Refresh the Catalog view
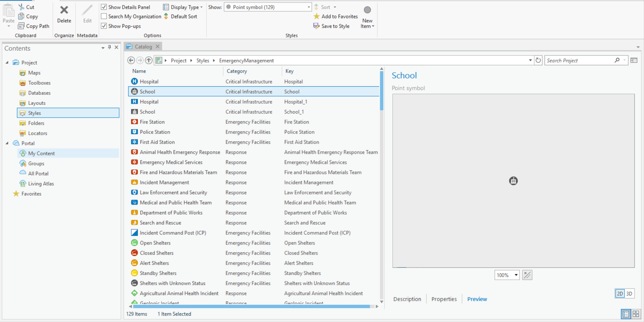Screen dimensions: 644x322 538,61
